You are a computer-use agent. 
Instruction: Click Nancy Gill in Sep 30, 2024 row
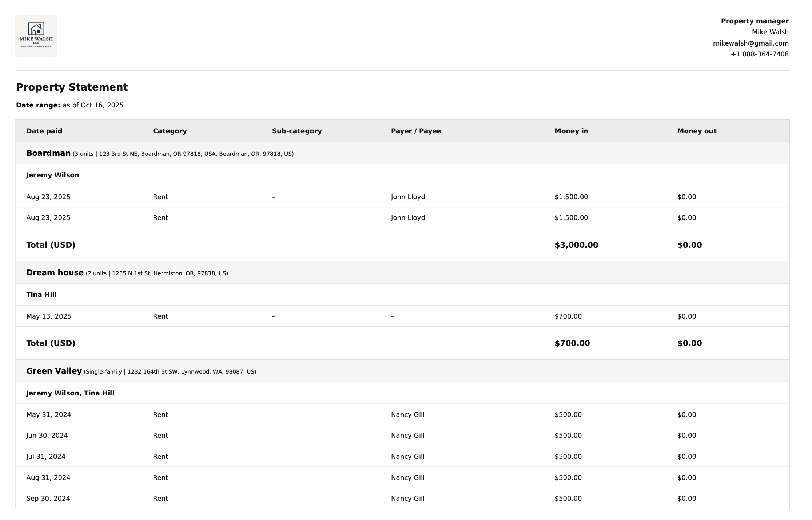pos(407,499)
